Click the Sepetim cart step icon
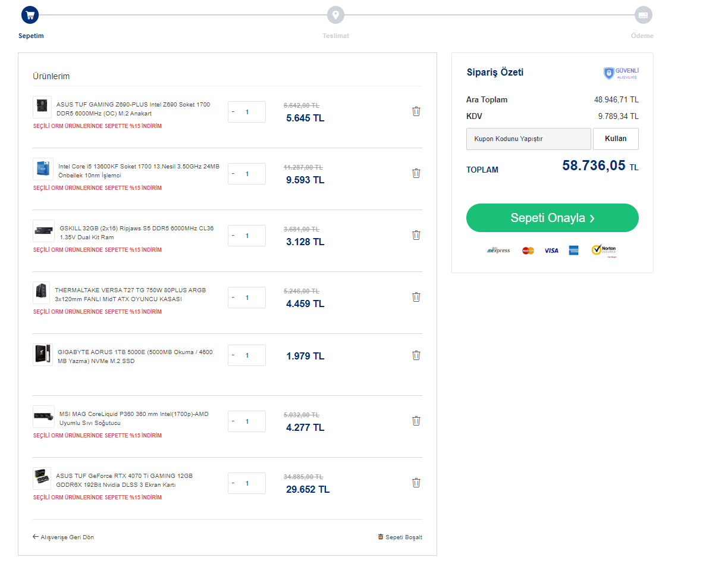 click(30, 15)
